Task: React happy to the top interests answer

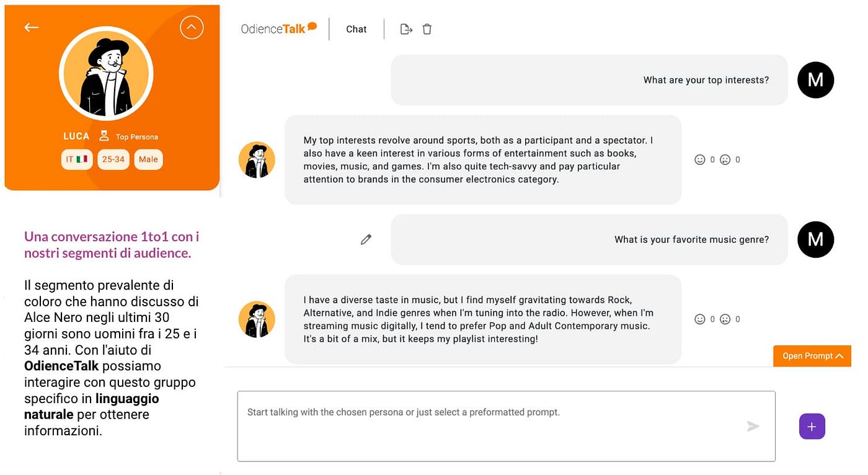Action: (700, 159)
